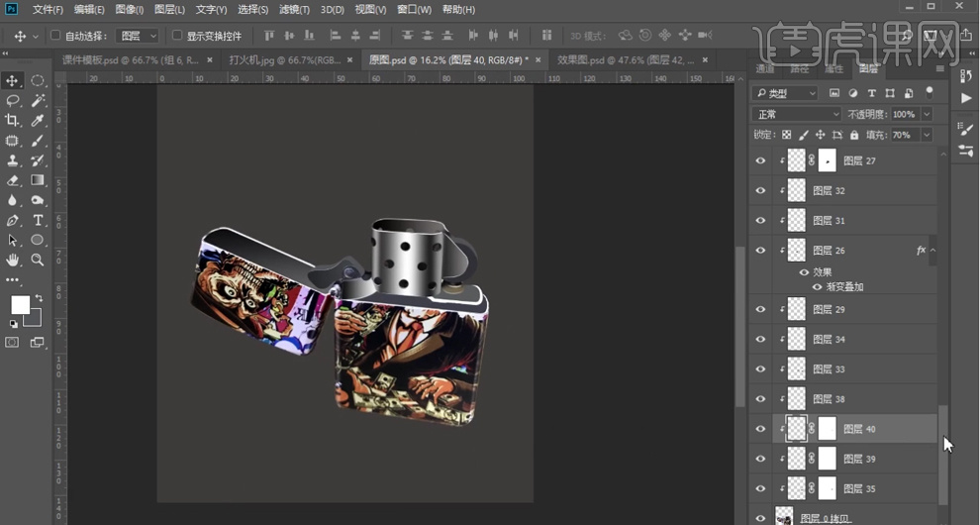980x525 pixels.
Task: Switch to 效果图.psd document tab
Action: point(624,59)
